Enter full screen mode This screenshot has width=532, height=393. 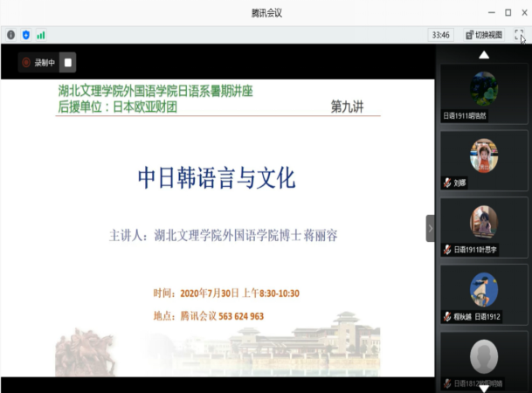pos(519,35)
